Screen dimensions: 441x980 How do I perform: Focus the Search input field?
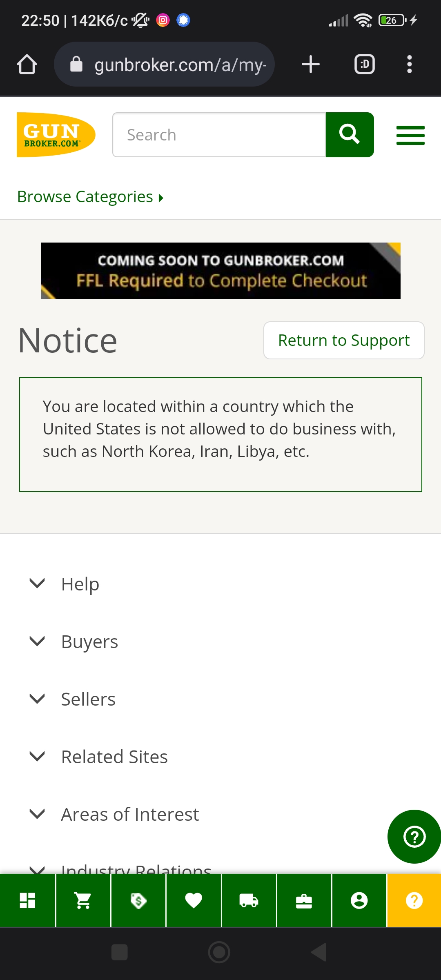(219, 135)
